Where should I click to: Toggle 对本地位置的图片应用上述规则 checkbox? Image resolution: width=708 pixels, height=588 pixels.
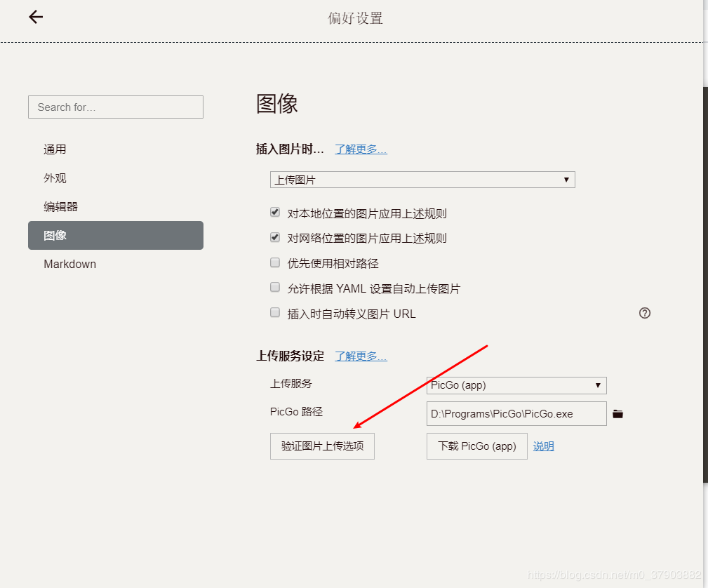point(274,213)
